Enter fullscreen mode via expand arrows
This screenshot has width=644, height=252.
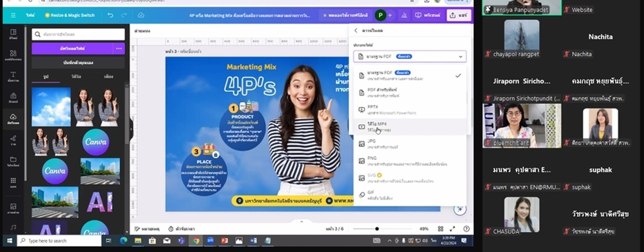452,229
